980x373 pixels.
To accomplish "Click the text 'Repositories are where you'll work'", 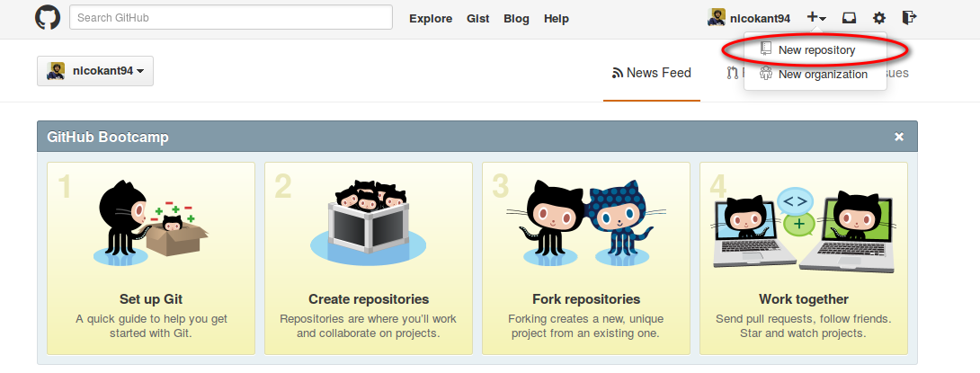I will click(x=368, y=319).
